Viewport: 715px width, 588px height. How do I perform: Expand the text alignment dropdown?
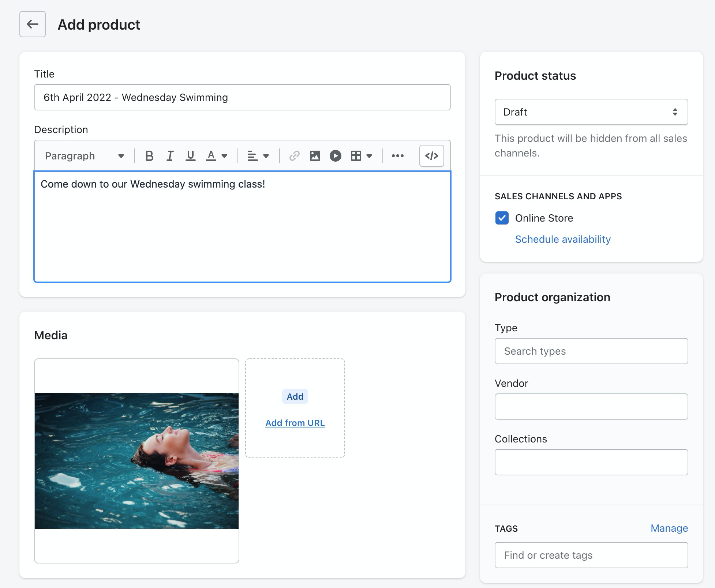(258, 156)
